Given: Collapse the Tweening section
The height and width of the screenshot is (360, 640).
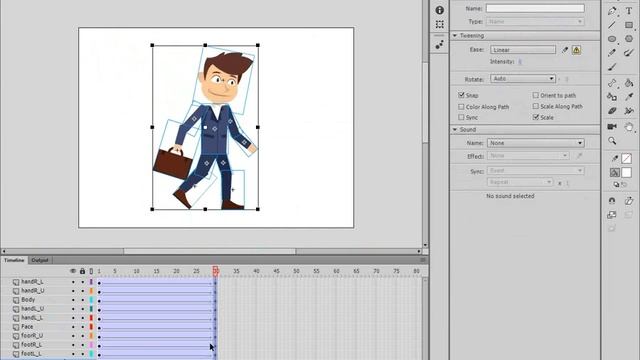Looking at the screenshot, I should [455, 36].
